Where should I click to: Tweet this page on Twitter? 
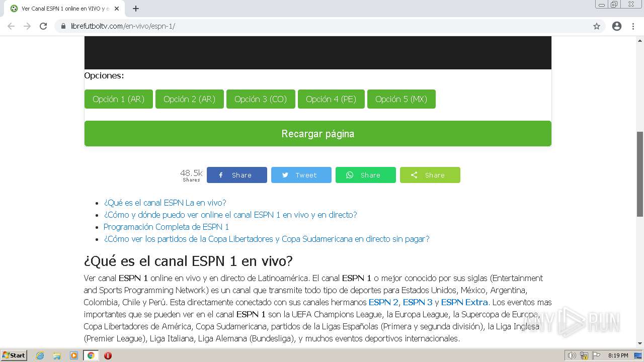[x=301, y=175]
